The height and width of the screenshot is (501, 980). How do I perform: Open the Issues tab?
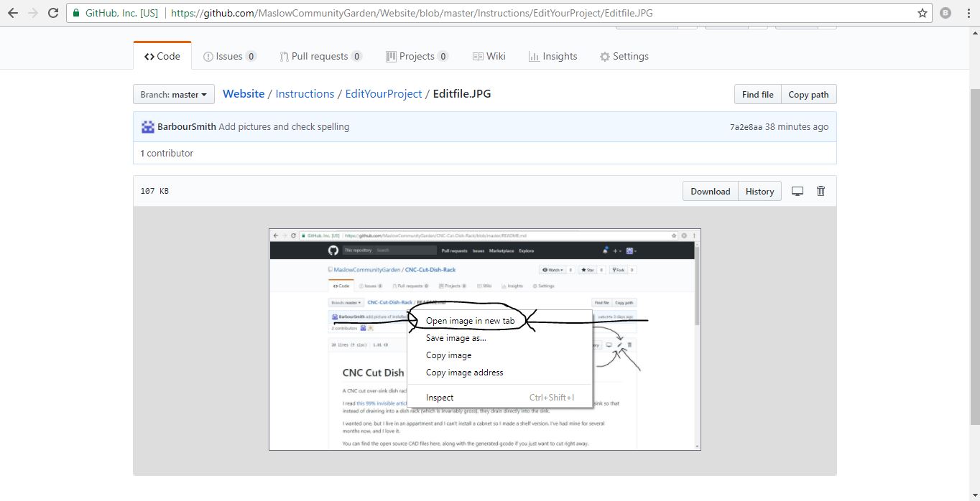(x=230, y=56)
